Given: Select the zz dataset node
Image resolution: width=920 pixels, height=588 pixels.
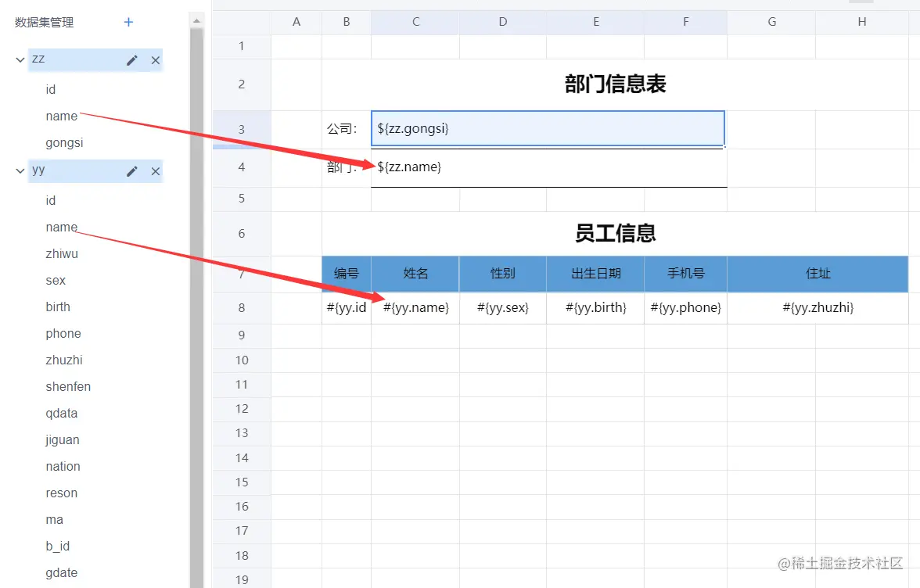Looking at the screenshot, I should 95,59.
